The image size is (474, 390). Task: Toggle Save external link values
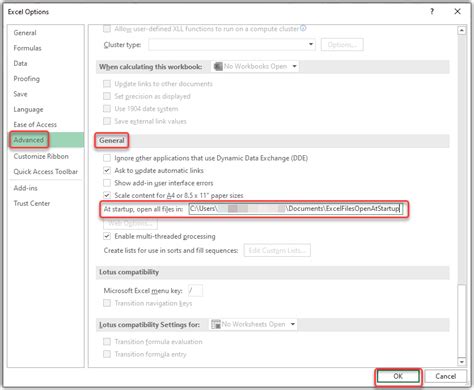[107, 121]
